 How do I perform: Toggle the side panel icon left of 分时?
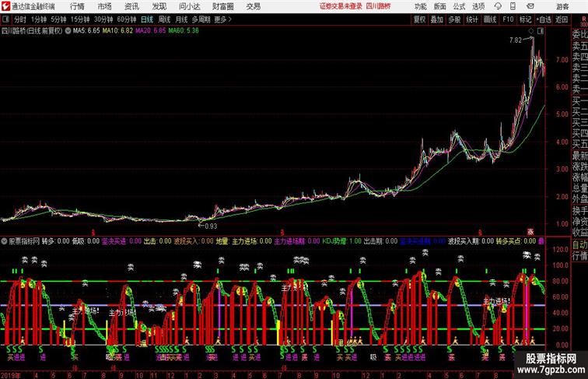point(5,19)
